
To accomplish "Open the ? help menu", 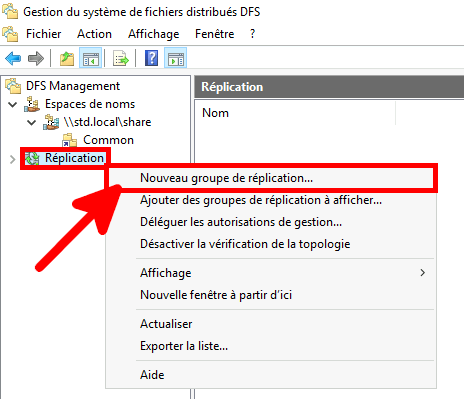I will (x=252, y=34).
